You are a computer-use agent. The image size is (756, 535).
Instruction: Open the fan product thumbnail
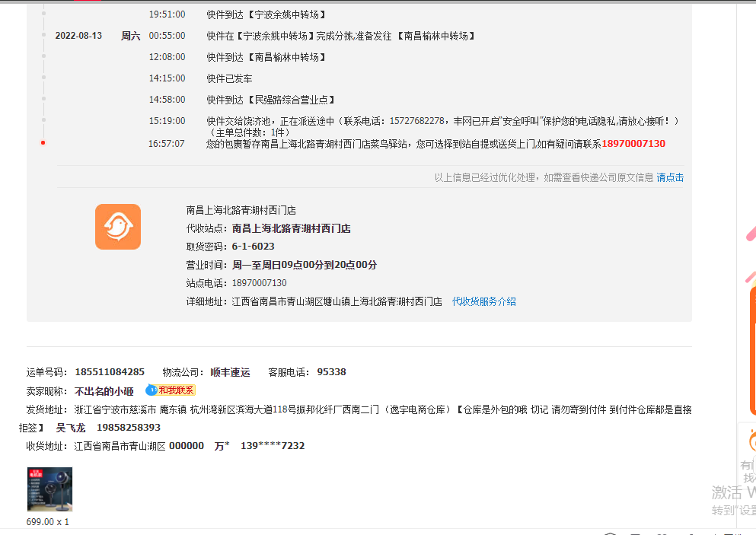49,489
